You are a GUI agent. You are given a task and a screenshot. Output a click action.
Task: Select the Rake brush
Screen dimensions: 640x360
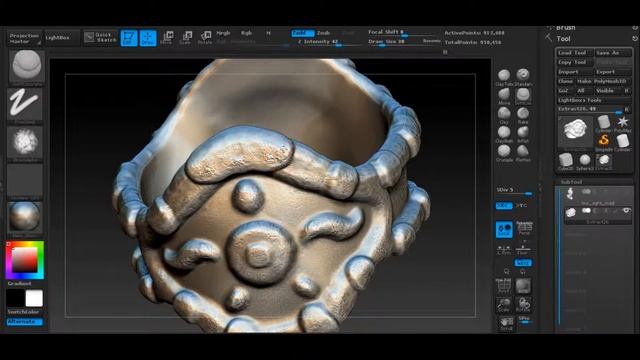(x=523, y=115)
